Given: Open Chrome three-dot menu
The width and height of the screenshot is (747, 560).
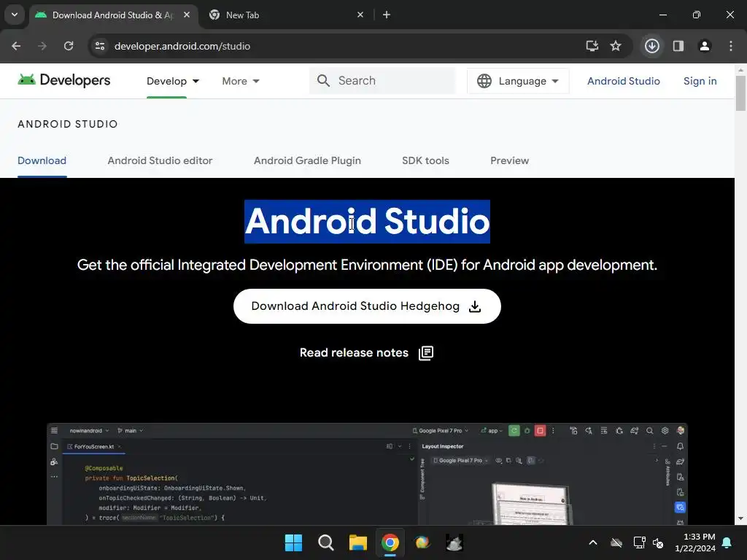Looking at the screenshot, I should 731,46.
